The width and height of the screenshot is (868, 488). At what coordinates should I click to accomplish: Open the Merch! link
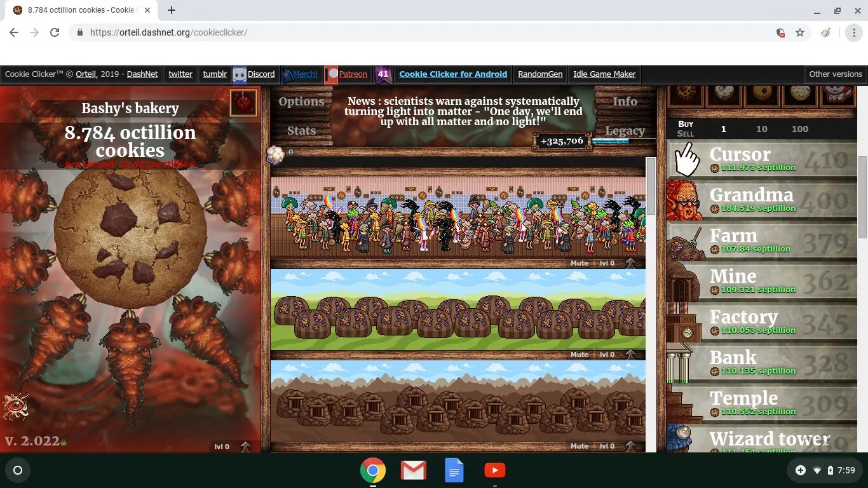click(305, 74)
